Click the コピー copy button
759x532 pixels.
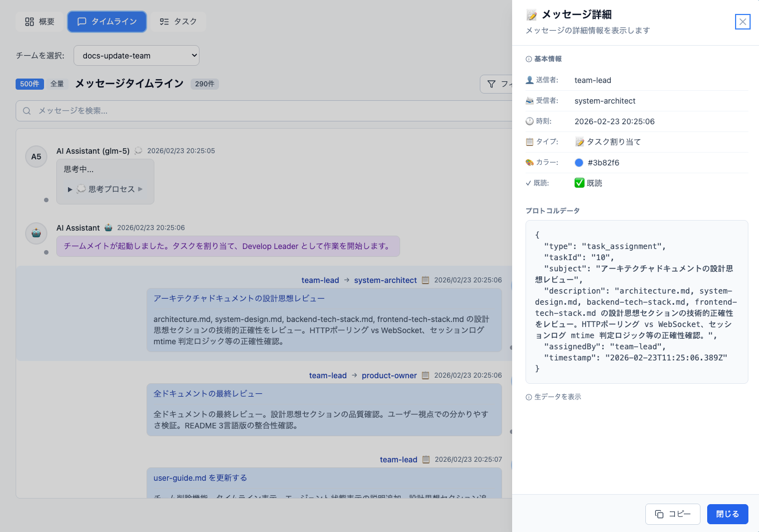[673, 514]
